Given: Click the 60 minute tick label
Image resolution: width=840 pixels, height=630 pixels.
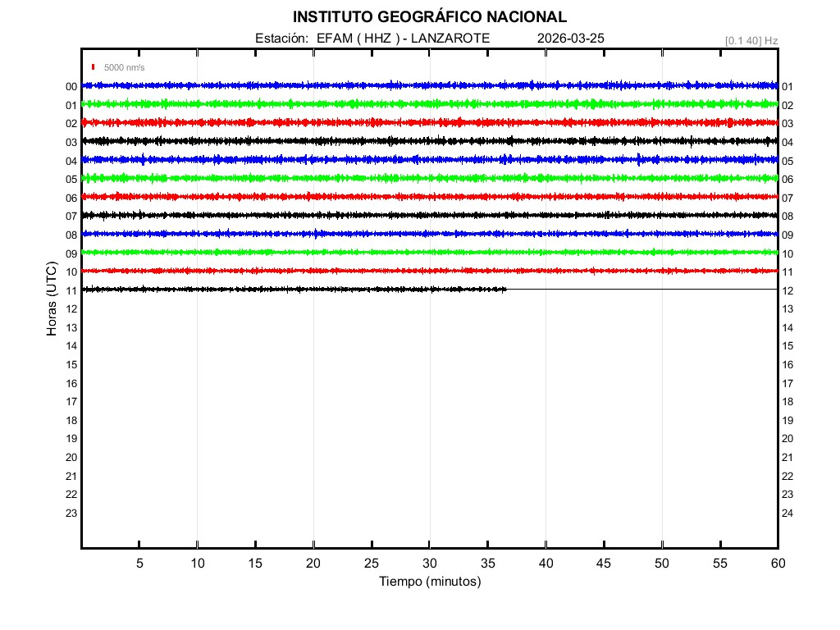Looking at the screenshot, I should tap(778, 564).
